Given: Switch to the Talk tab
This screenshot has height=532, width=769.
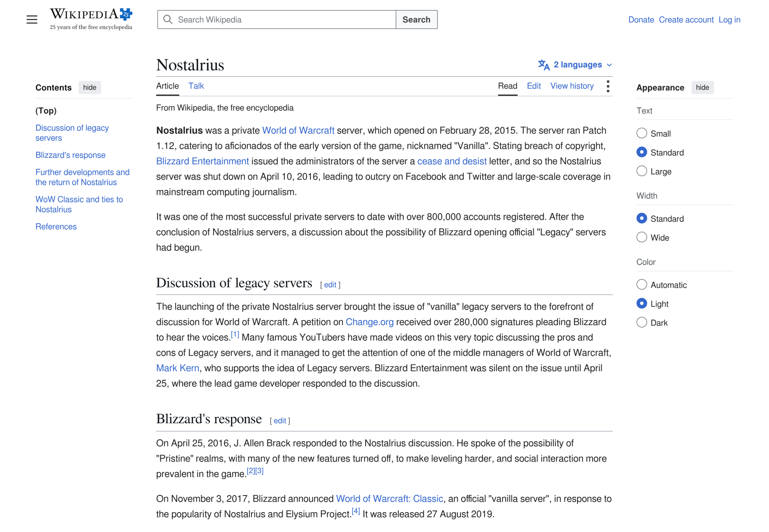Looking at the screenshot, I should pos(196,86).
